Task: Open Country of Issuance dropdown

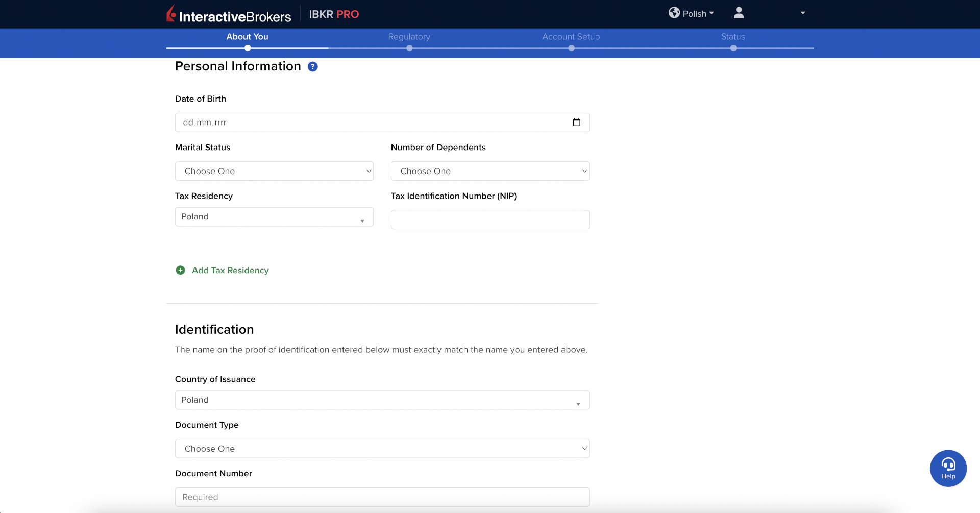Action: [382, 400]
